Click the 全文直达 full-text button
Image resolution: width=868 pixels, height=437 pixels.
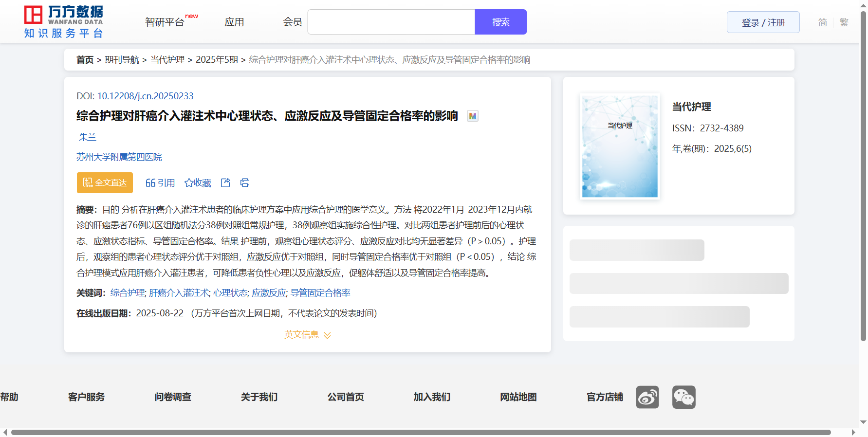pos(105,182)
